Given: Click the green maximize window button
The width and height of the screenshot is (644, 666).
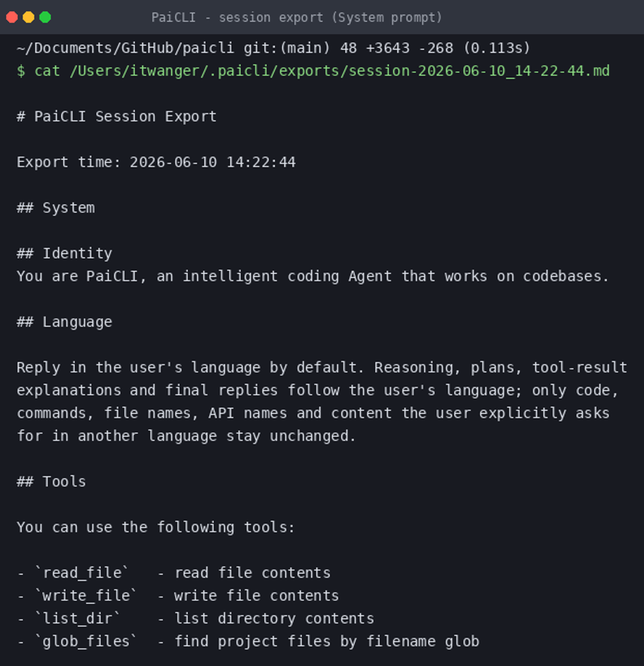Looking at the screenshot, I should (x=45, y=17).
